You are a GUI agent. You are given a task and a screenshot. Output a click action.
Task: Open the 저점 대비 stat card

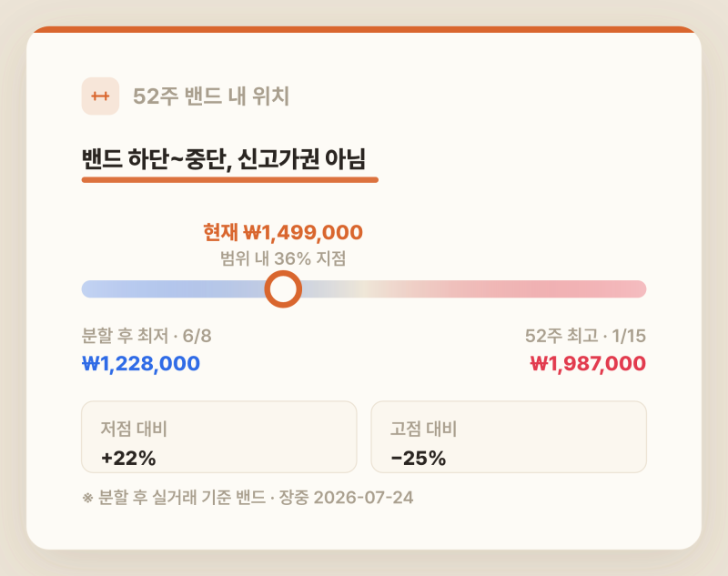click(x=219, y=437)
